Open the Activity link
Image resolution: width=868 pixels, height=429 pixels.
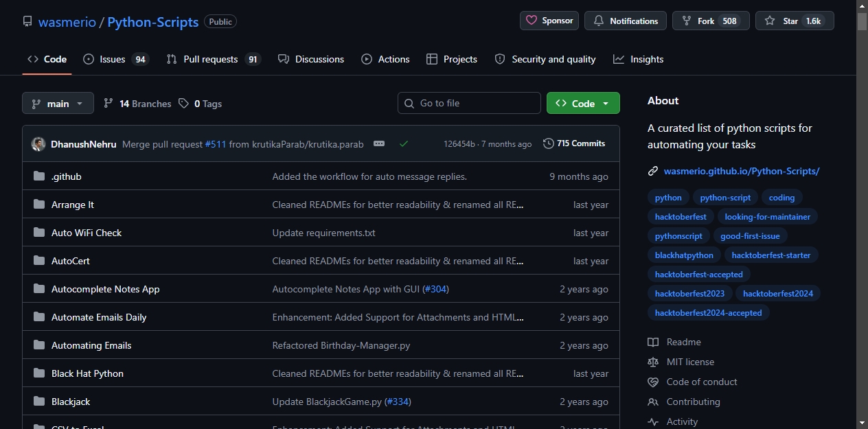click(673, 421)
